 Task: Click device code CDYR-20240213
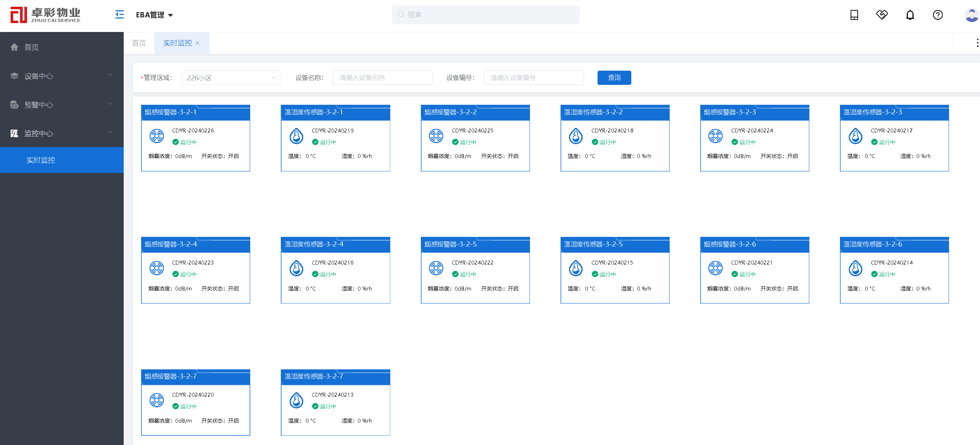tap(332, 395)
